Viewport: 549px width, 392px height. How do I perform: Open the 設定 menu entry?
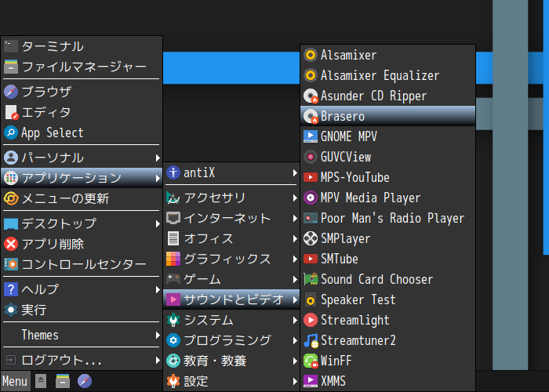pos(231,381)
